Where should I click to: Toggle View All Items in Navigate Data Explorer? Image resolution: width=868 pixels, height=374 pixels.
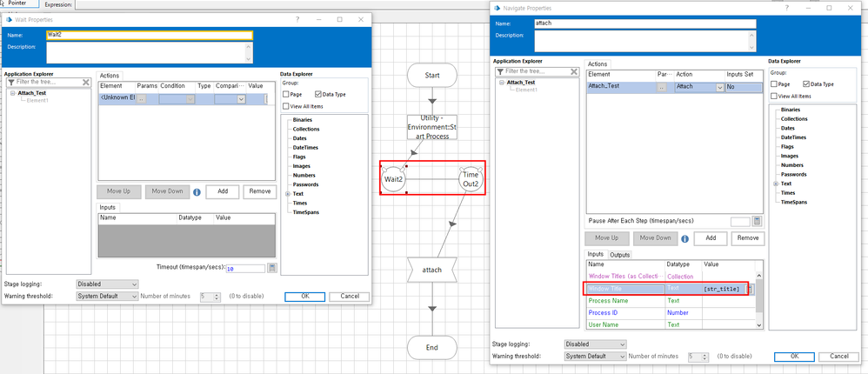(775, 96)
